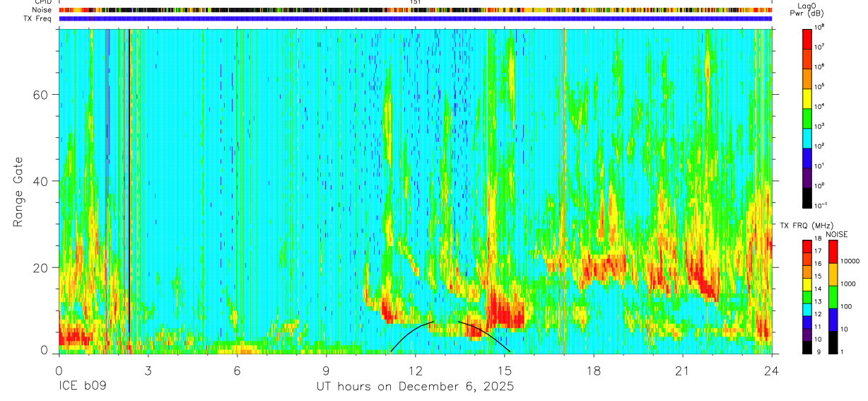
Task: Pick the yellow segment of the TX FRQ colorbar
Action: (807, 284)
